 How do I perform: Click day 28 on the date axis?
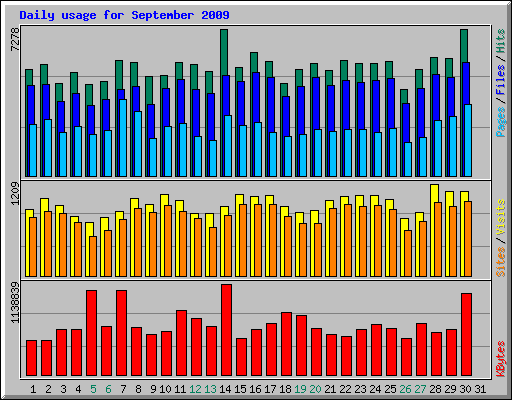pos(435,389)
